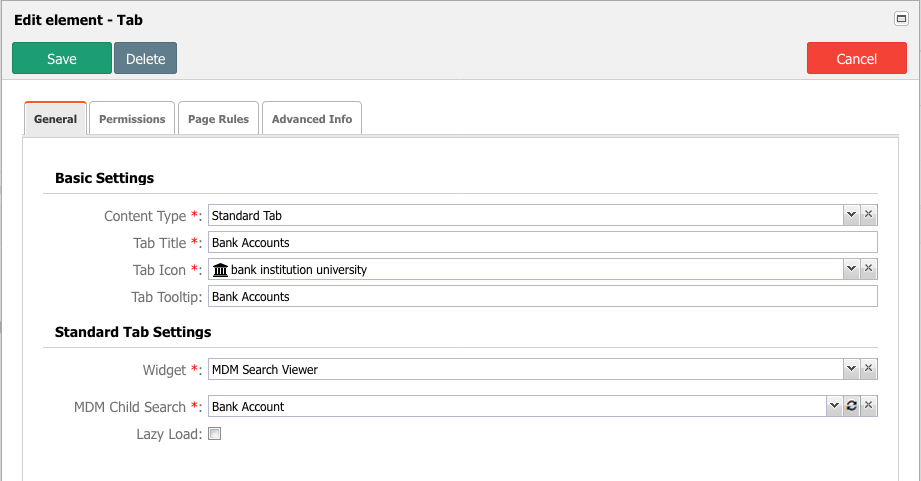Enable the Lazy Load checkbox
Viewport: 921px width, 481px height.
point(215,434)
